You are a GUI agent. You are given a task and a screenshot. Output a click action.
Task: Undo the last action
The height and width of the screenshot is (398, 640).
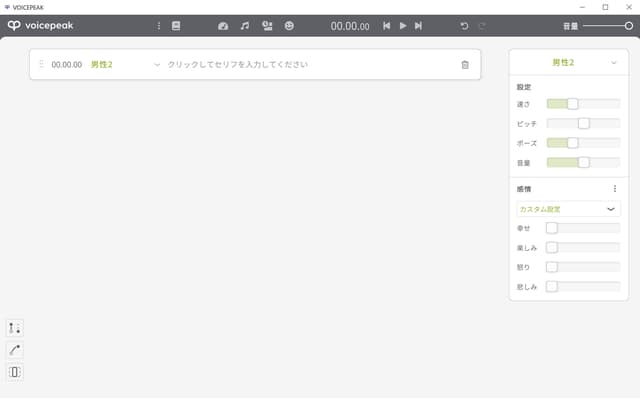click(464, 26)
